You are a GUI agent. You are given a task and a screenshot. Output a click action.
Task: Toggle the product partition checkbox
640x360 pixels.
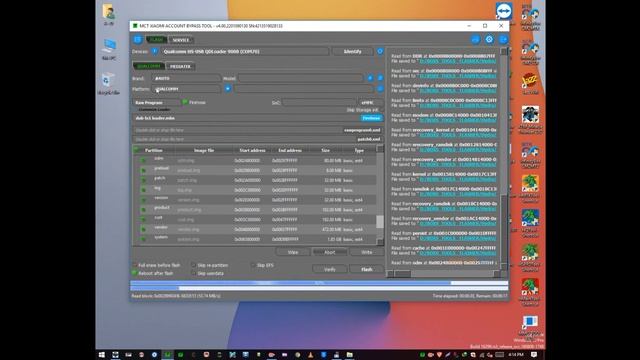point(143,209)
